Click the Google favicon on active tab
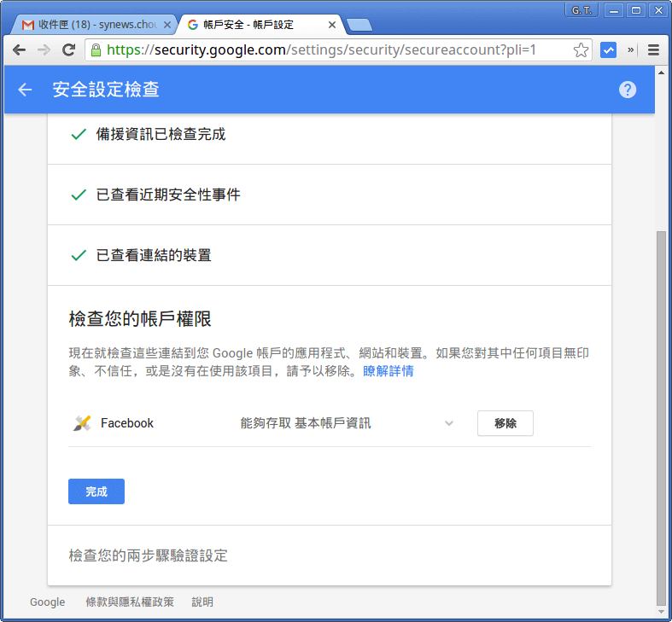The height and width of the screenshot is (622, 672). pyautogui.click(x=193, y=25)
